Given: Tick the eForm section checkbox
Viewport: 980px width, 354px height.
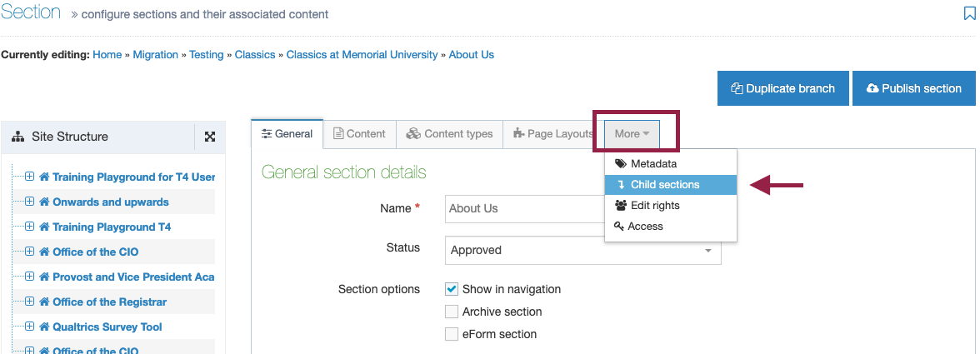Looking at the screenshot, I should pos(452,334).
